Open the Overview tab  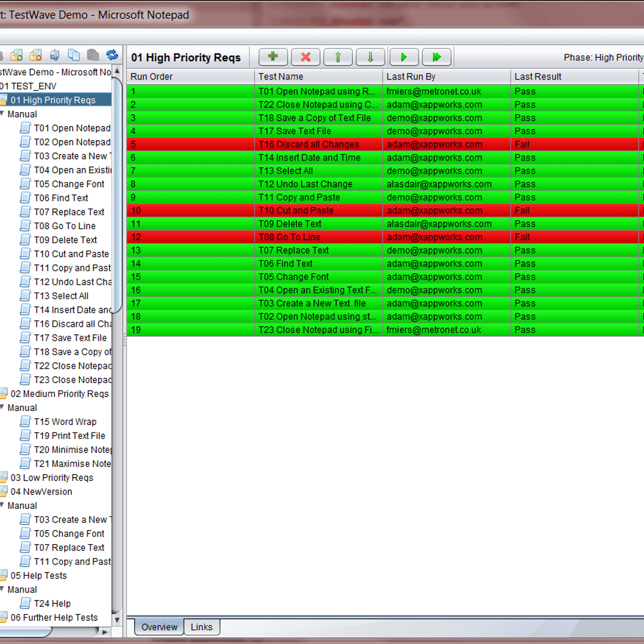pyautogui.click(x=158, y=627)
